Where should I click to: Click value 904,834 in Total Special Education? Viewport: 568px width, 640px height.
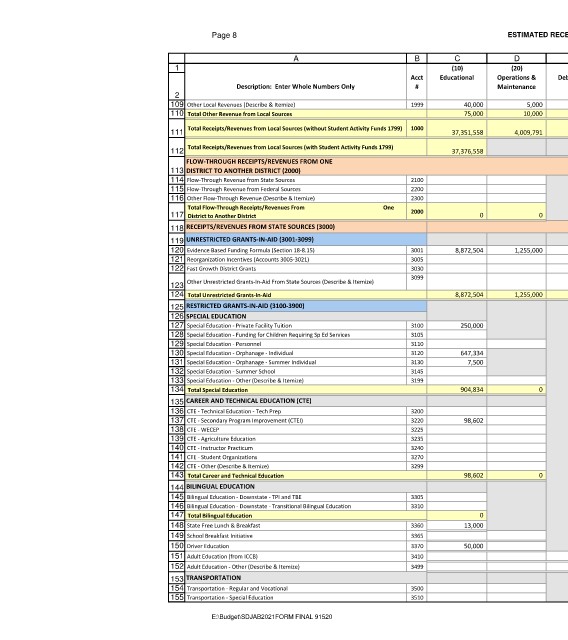[x=472, y=390]
